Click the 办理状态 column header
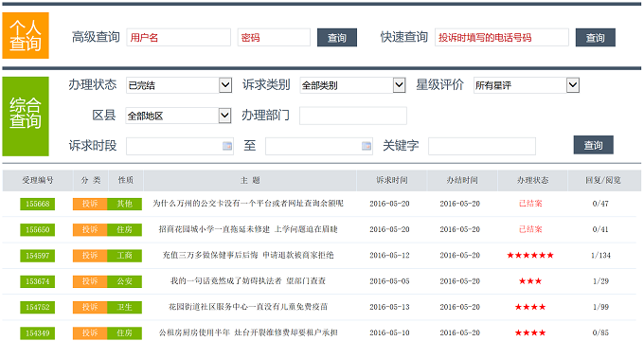Viewport: 644px width, 341px height. [532, 180]
